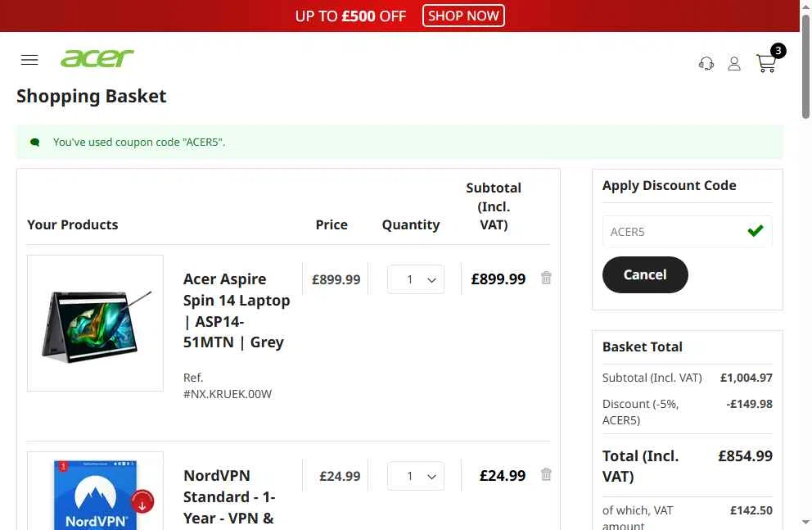This screenshot has width=812, height=530.
Task: Remove NordVPN Standard with trash icon
Action: 546,474
